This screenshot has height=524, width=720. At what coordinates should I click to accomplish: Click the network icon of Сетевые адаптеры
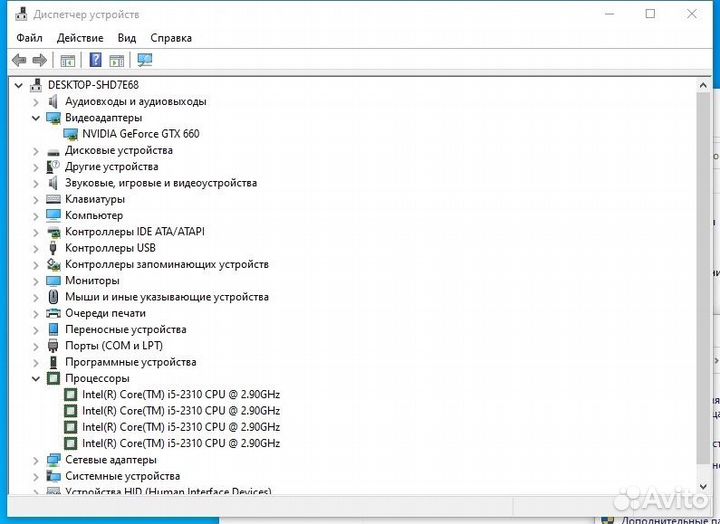pyautogui.click(x=53, y=460)
